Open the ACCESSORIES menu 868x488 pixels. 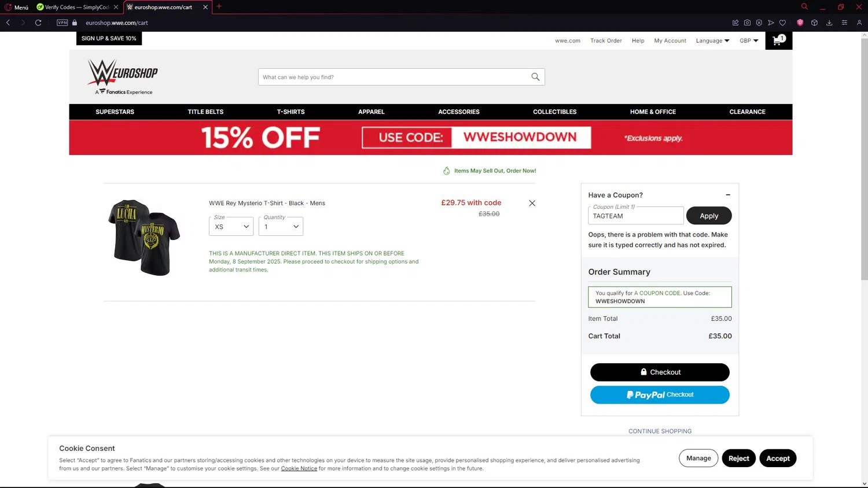459,112
